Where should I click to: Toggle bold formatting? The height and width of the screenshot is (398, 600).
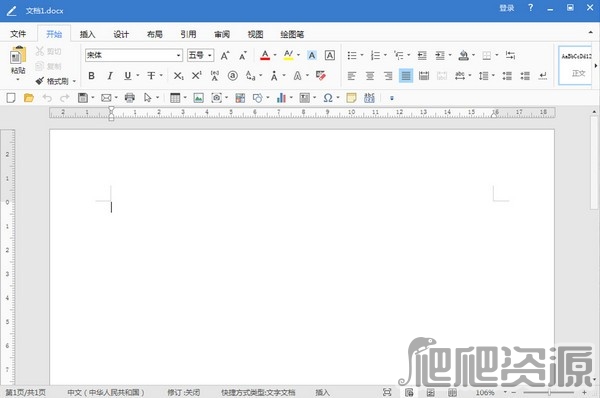(91, 76)
